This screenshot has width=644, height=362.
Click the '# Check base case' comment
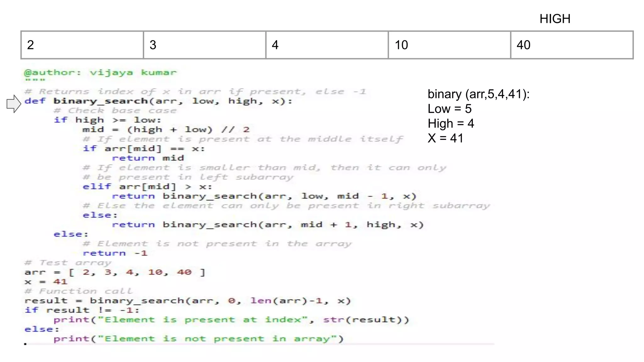coord(115,111)
